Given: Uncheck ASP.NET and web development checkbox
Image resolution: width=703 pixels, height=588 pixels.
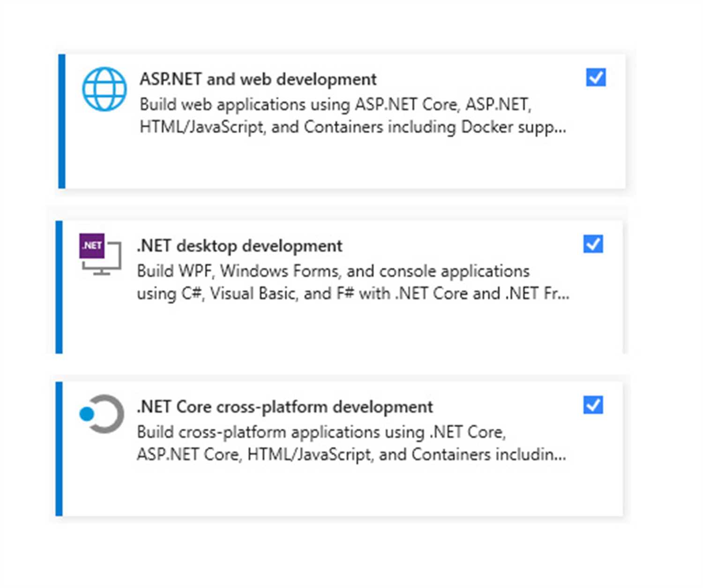Looking at the screenshot, I should click(x=596, y=77).
